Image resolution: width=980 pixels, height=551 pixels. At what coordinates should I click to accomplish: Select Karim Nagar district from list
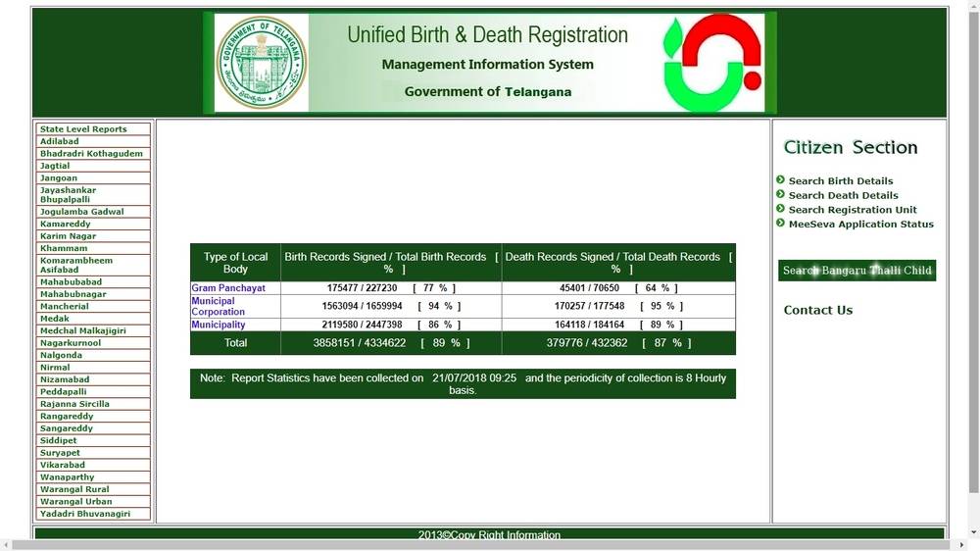pos(68,236)
